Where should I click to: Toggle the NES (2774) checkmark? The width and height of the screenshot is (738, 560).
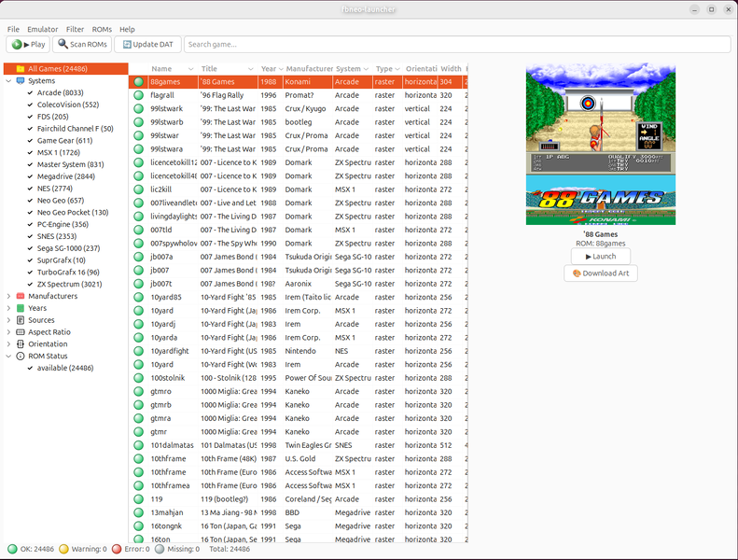pos(30,189)
